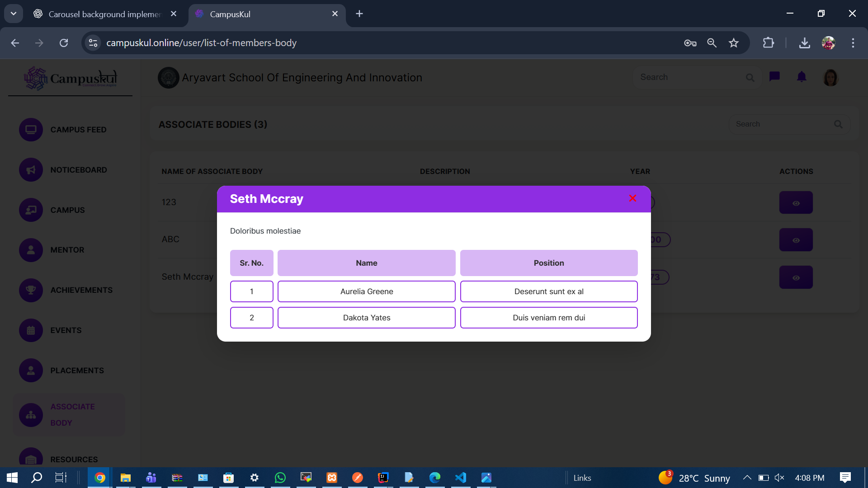The height and width of the screenshot is (488, 868).
Task: Expand the Chrome tab search dropdown
Action: click(14, 14)
